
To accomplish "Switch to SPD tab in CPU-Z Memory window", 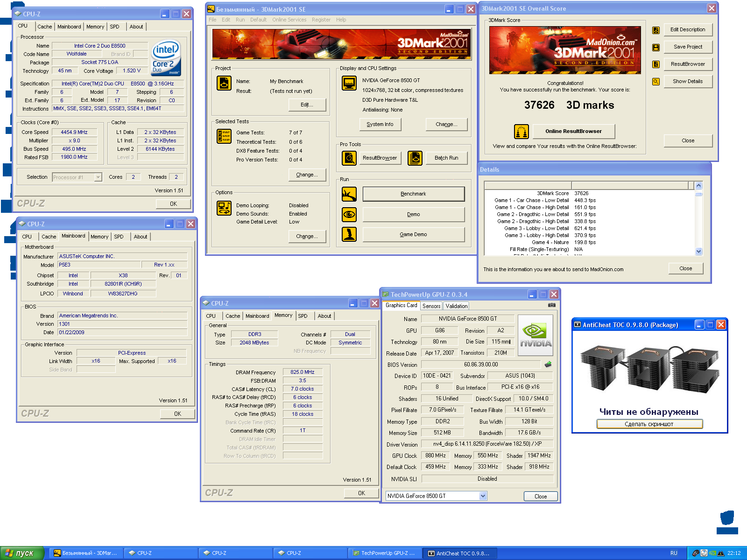I will 303,316.
